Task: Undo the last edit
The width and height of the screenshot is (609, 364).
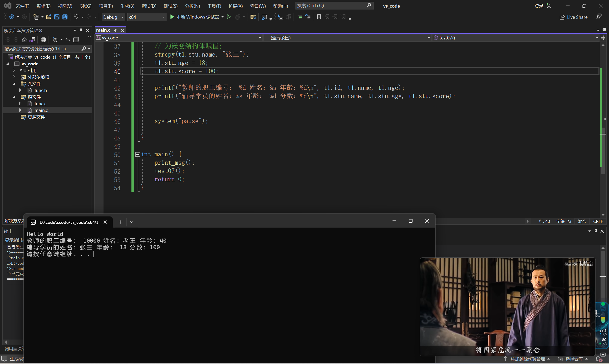Action: [76, 17]
